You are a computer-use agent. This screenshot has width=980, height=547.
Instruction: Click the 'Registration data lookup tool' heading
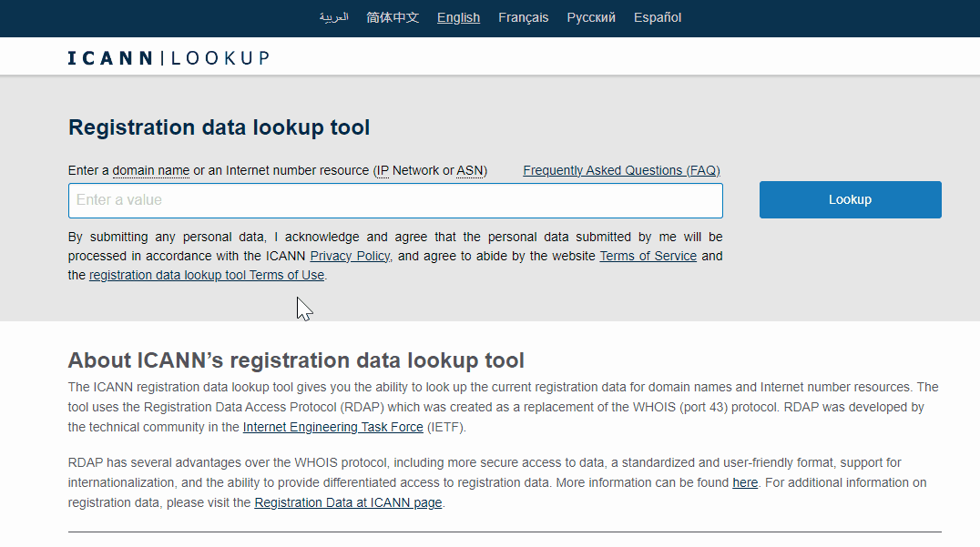219,127
